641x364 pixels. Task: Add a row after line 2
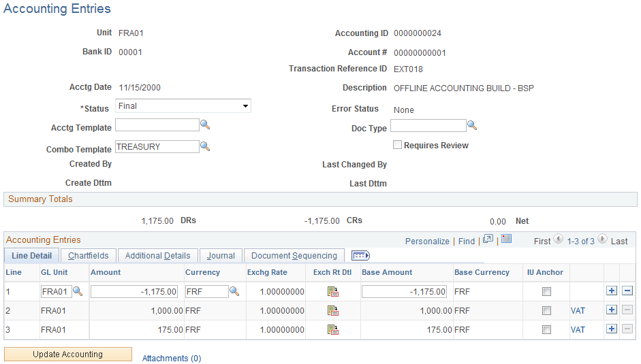pyautogui.click(x=612, y=310)
